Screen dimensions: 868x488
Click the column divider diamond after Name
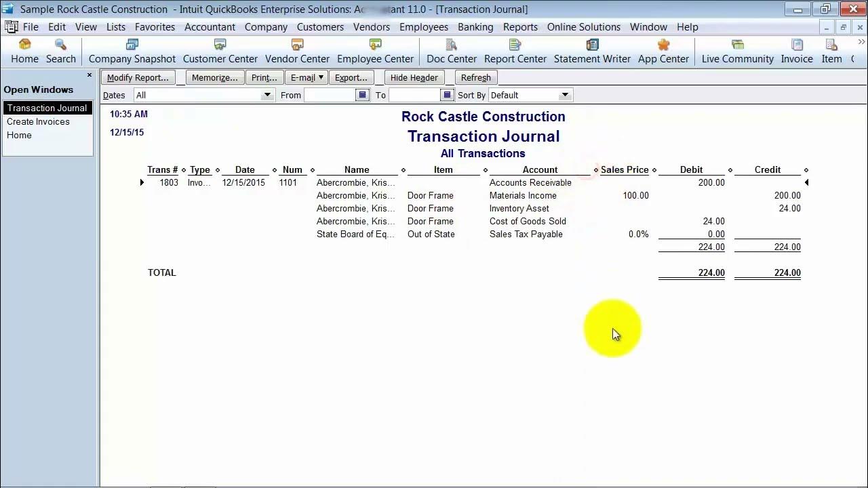click(x=403, y=170)
